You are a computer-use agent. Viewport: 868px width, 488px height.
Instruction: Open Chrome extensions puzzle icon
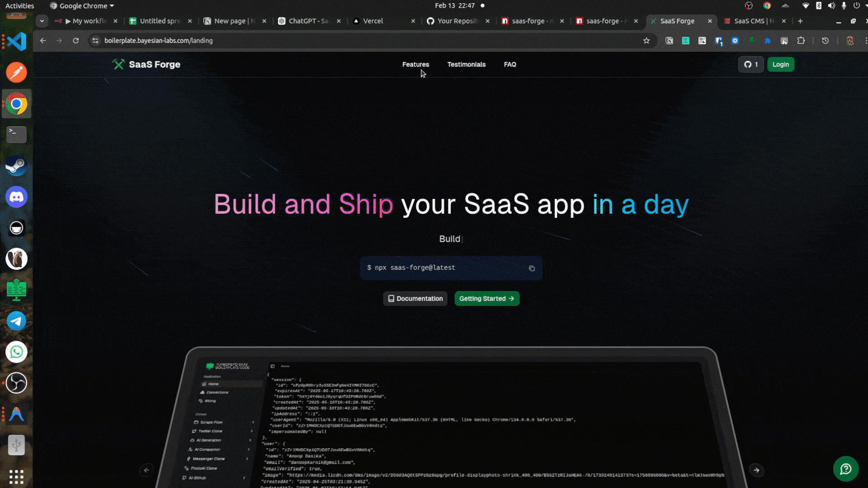click(801, 41)
